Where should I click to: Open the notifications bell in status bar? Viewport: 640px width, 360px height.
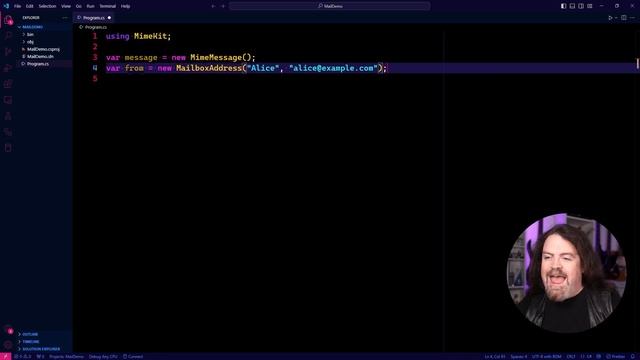pyautogui.click(x=633, y=356)
